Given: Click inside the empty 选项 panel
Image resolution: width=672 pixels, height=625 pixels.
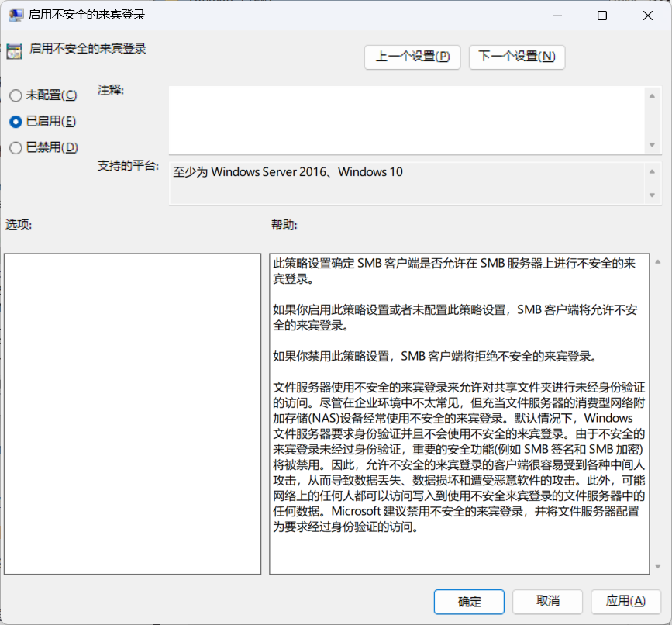Looking at the screenshot, I should click(x=133, y=413).
